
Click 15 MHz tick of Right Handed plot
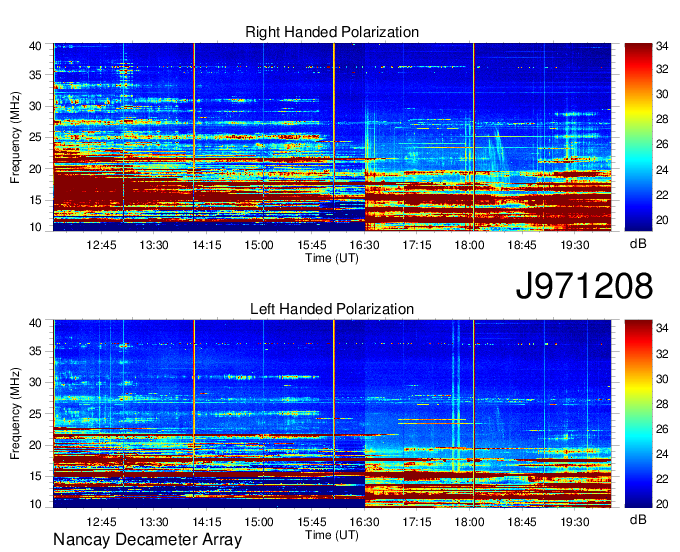pyautogui.click(x=35, y=200)
